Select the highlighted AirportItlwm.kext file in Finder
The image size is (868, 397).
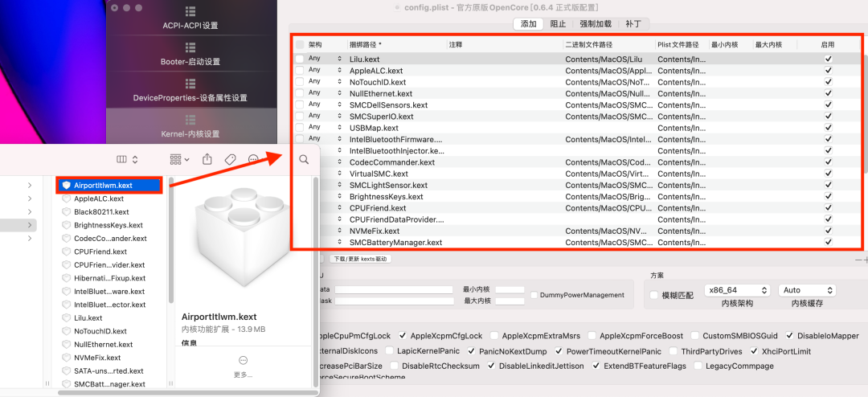pyautogui.click(x=109, y=186)
